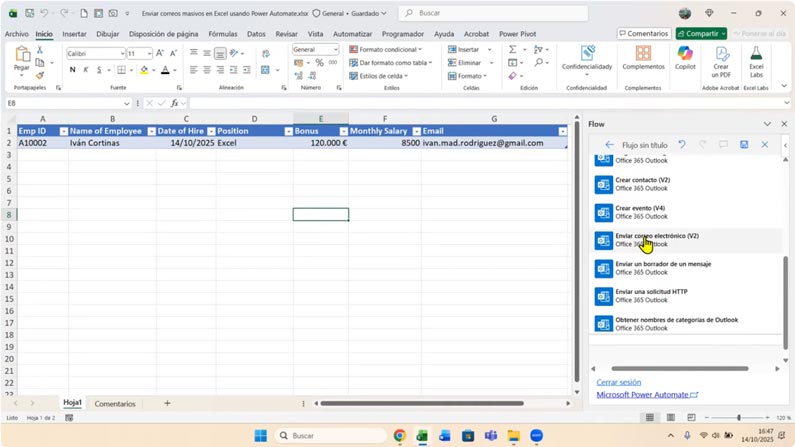Click the Eliminar cells button
This screenshot has height=447, width=795.
point(464,62)
